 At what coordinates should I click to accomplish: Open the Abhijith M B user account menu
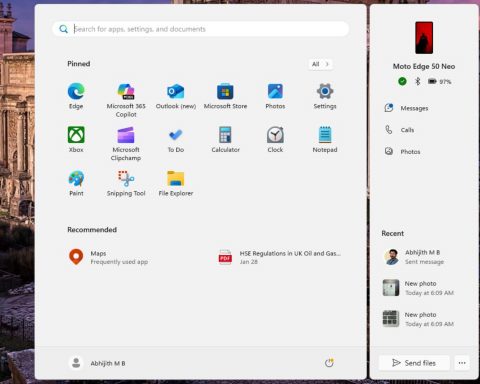(x=97, y=363)
